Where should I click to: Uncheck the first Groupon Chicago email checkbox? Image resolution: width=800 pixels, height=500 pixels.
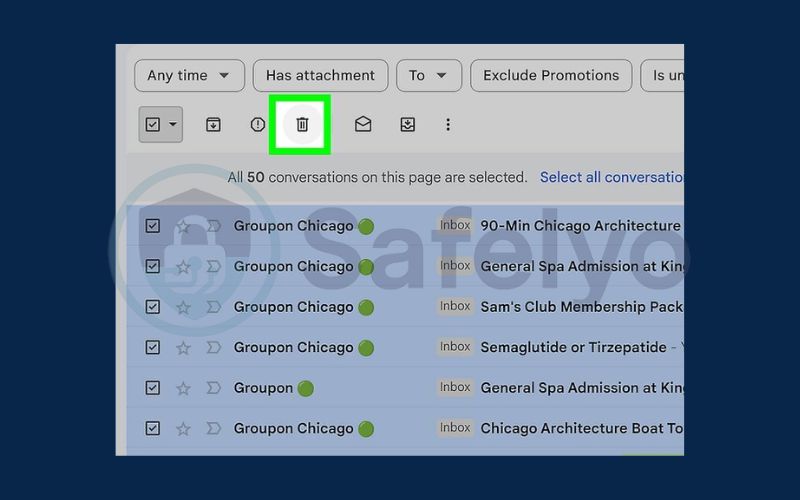pos(152,226)
